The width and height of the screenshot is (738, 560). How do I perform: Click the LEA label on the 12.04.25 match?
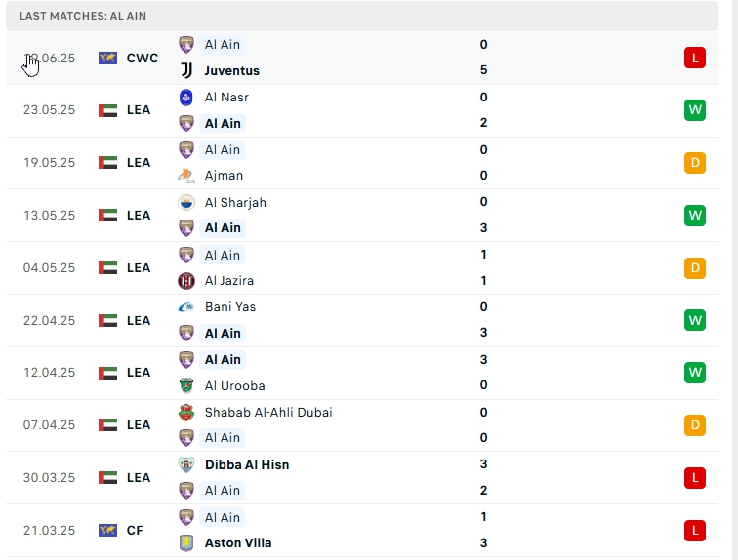click(x=139, y=373)
